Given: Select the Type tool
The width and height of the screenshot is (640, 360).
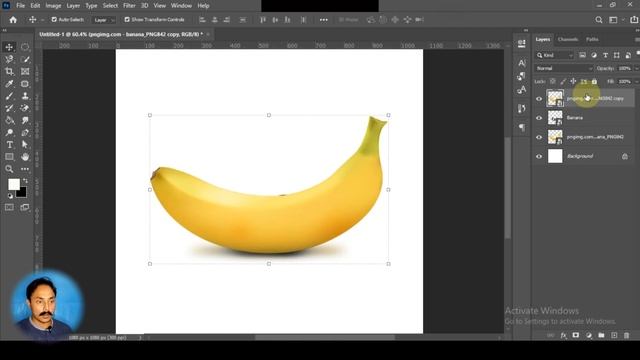Looking at the screenshot, I should (x=9, y=144).
